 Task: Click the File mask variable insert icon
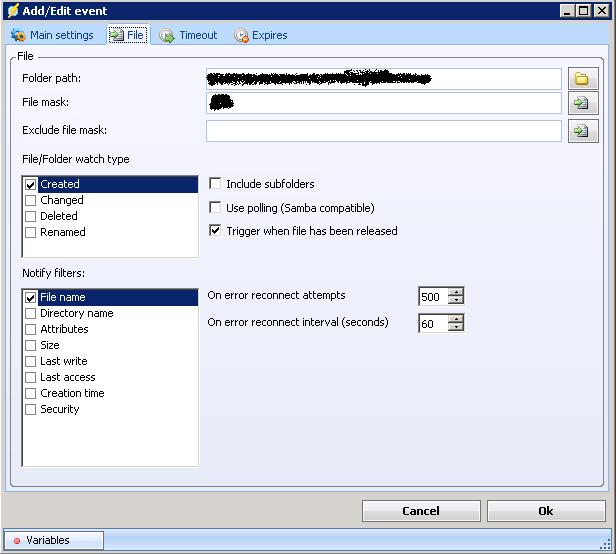pyautogui.click(x=582, y=104)
